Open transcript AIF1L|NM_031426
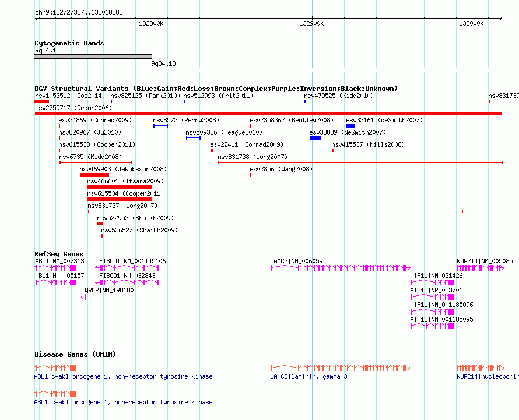519x420 pixels. (436, 276)
